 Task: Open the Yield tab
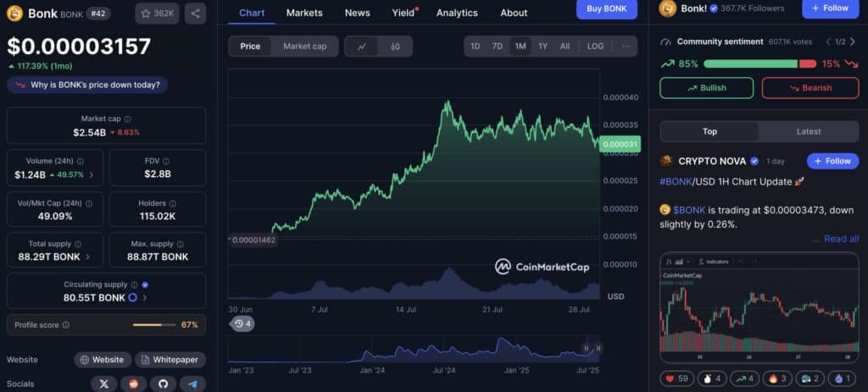pos(403,13)
